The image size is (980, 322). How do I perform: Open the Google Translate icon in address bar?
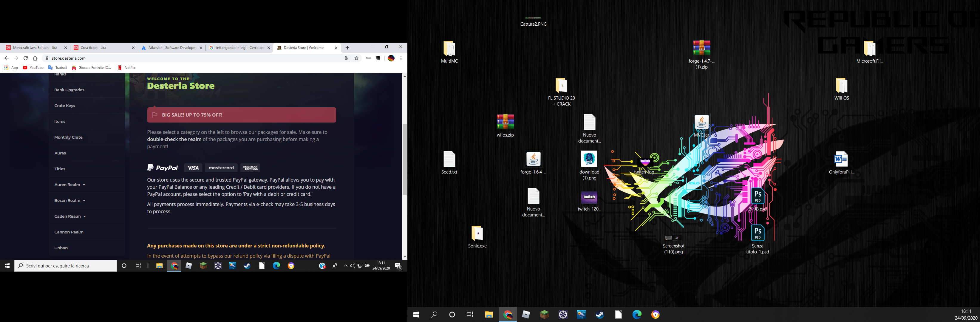[x=347, y=58]
